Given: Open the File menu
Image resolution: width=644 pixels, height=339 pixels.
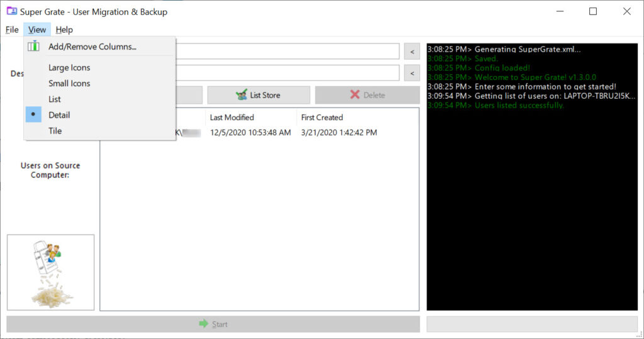Looking at the screenshot, I should (x=12, y=30).
